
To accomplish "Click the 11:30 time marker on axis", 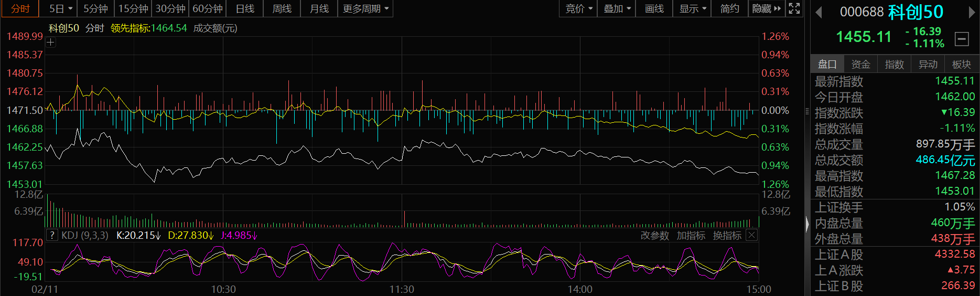I will 402,289.
